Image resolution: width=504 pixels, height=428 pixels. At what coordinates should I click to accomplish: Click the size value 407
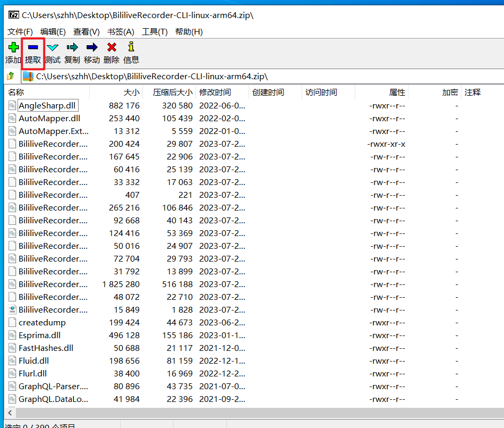tap(132, 195)
